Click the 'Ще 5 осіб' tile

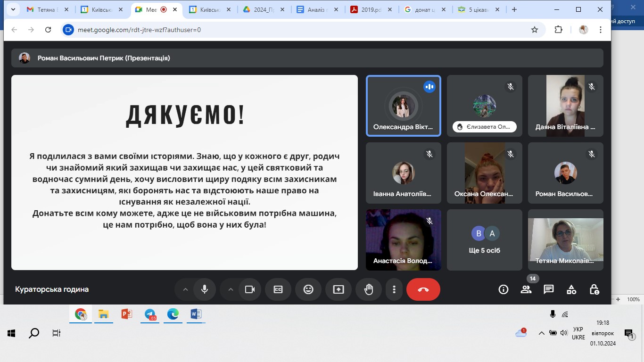485,240
